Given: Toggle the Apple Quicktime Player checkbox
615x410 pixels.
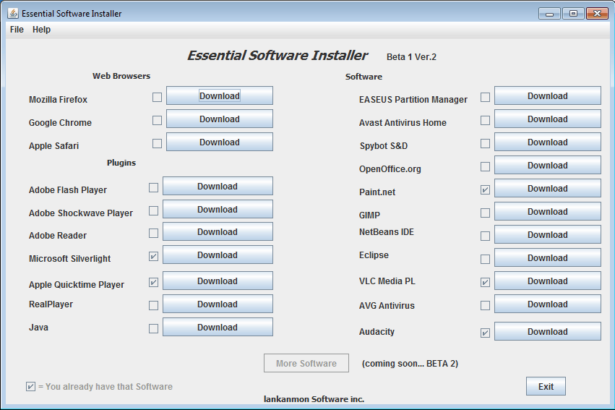Looking at the screenshot, I should 154,282.
